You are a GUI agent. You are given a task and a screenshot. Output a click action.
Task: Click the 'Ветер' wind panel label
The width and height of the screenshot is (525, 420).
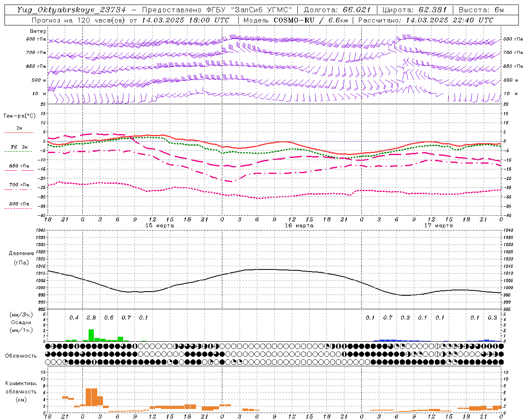coord(38,31)
